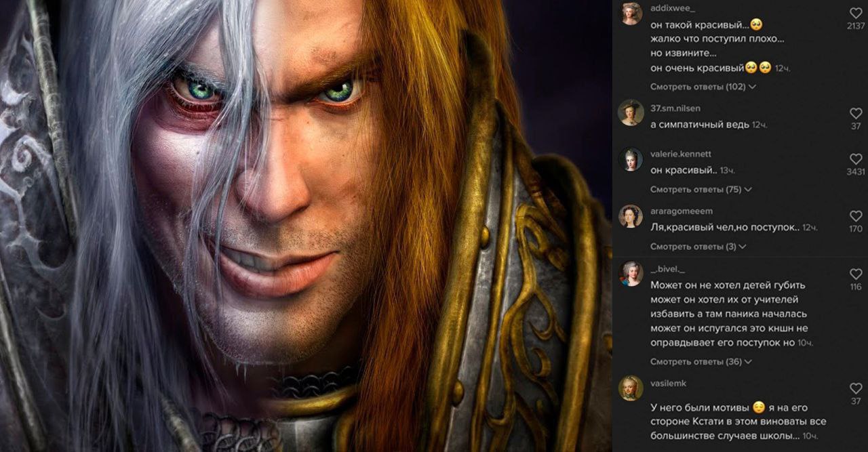Click like count 116
Image resolution: width=868 pixels, height=452 pixels.
tap(856, 287)
